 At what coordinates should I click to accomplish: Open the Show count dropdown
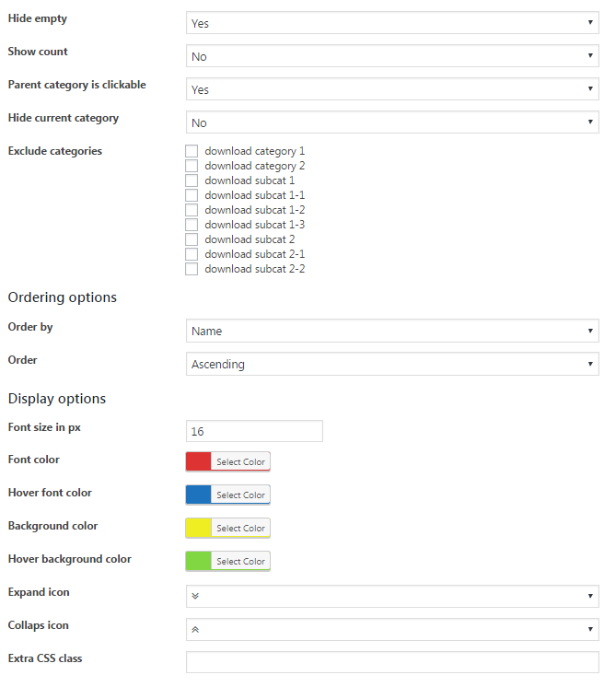(x=392, y=56)
